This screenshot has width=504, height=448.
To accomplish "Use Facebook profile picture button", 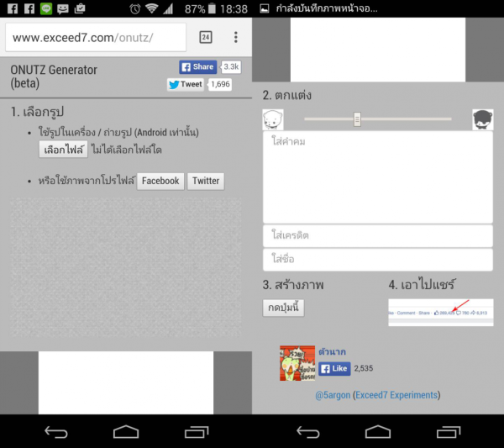I will (x=160, y=181).
